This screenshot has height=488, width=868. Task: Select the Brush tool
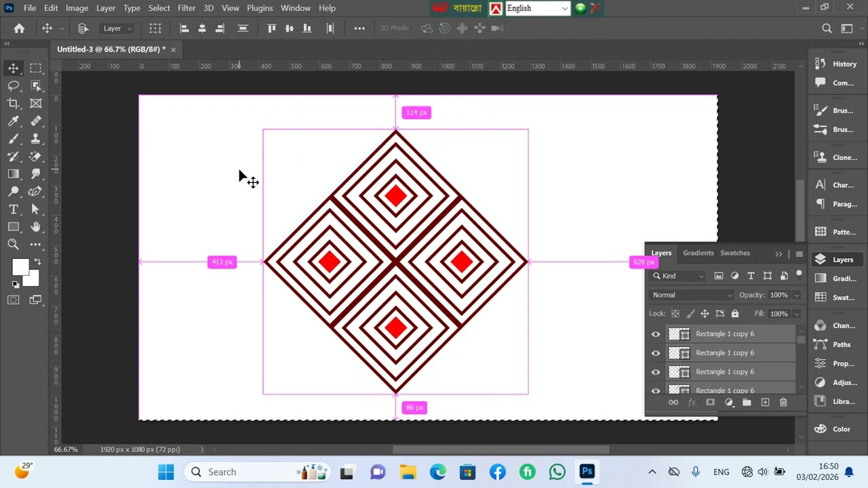14,138
